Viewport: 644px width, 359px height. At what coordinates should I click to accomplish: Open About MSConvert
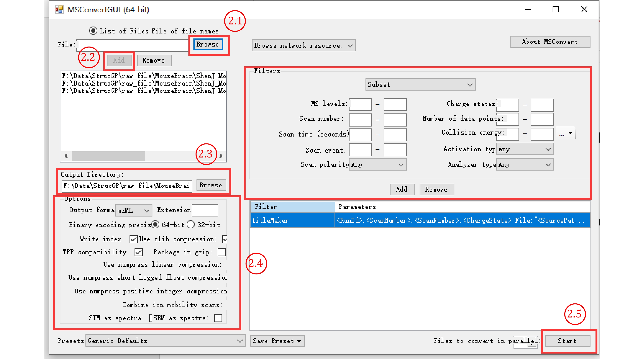pos(550,42)
